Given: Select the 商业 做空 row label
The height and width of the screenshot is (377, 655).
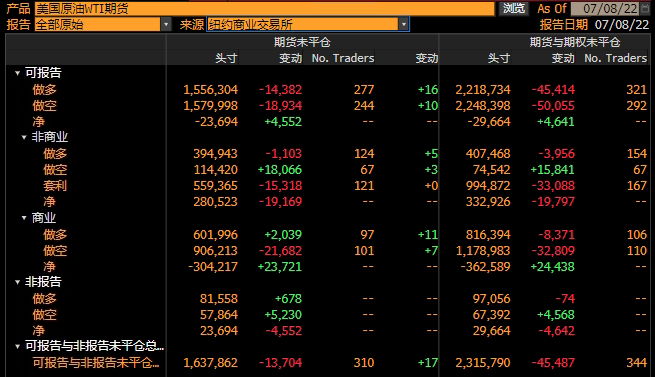Looking at the screenshot, I should (55, 251).
